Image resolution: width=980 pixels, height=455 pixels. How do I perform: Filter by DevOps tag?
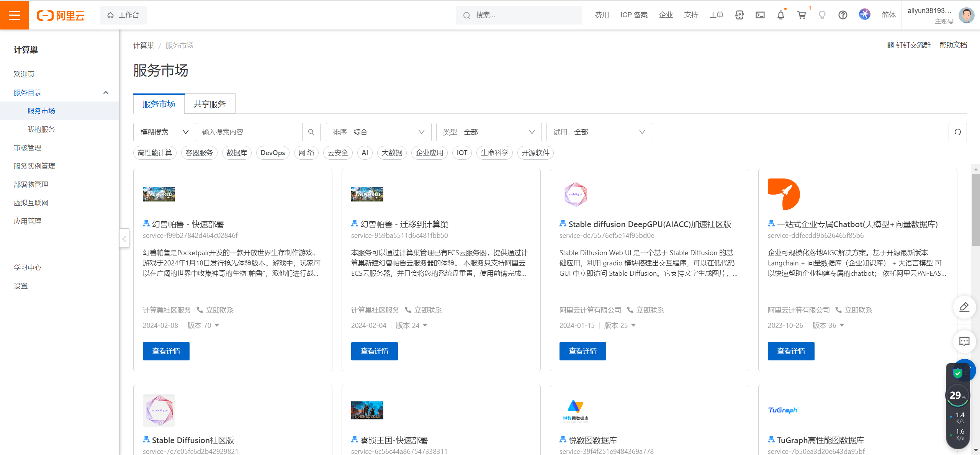pyautogui.click(x=273, y=153)
